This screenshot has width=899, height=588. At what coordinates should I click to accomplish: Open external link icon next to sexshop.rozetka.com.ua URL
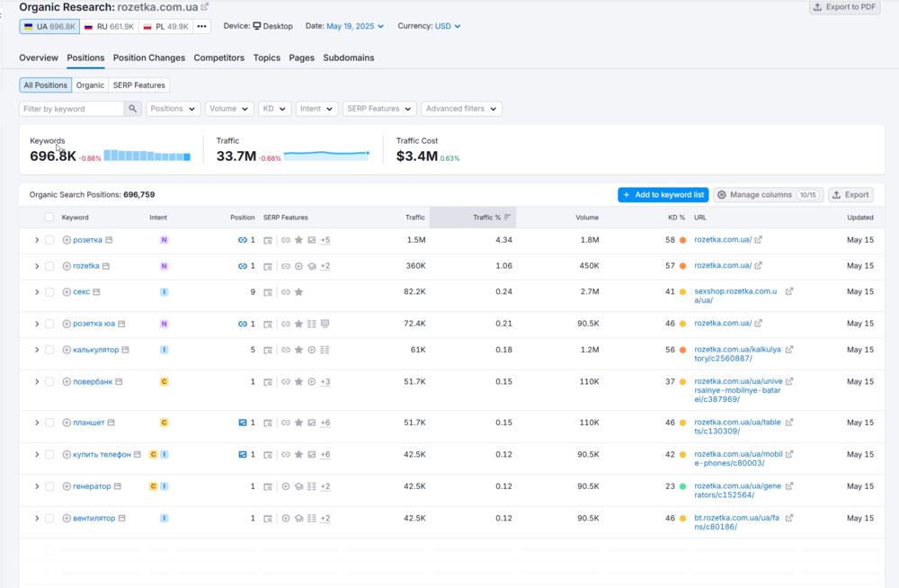(789, 291)
